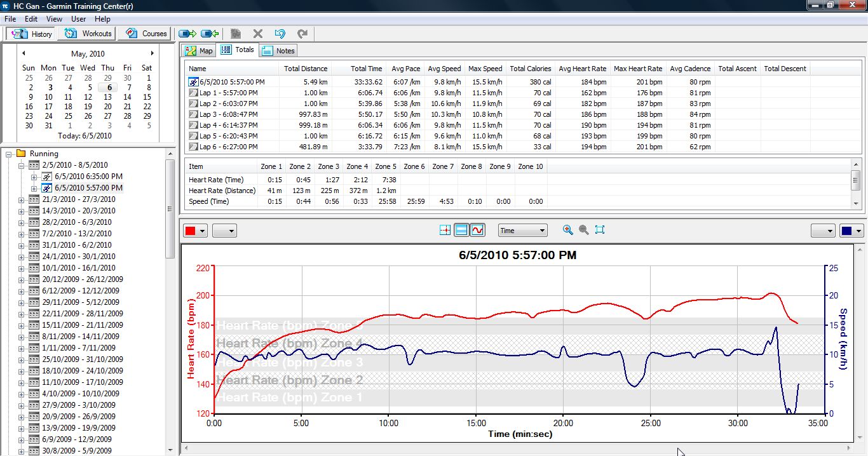The image size is (868, 456).
Task: Collapse the Running tree node
Action: 9,154
